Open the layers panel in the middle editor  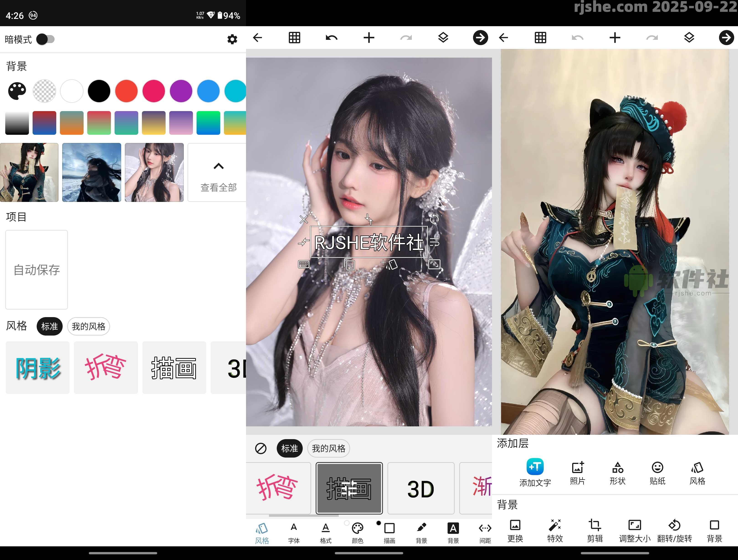point(443,38)
